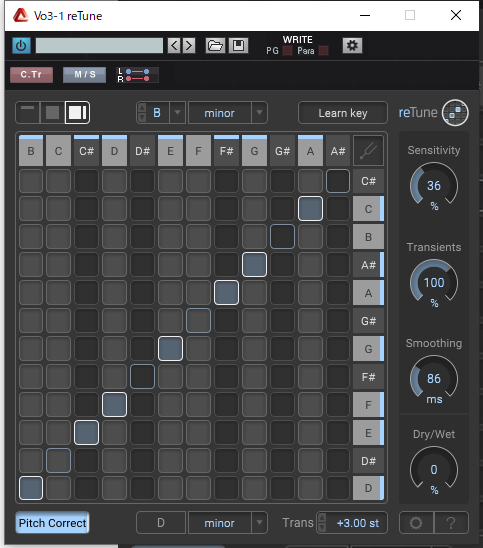This screenshot has height=548, width=483.
Task: Click the Pitch Correct button
Action: pos(52,523)
